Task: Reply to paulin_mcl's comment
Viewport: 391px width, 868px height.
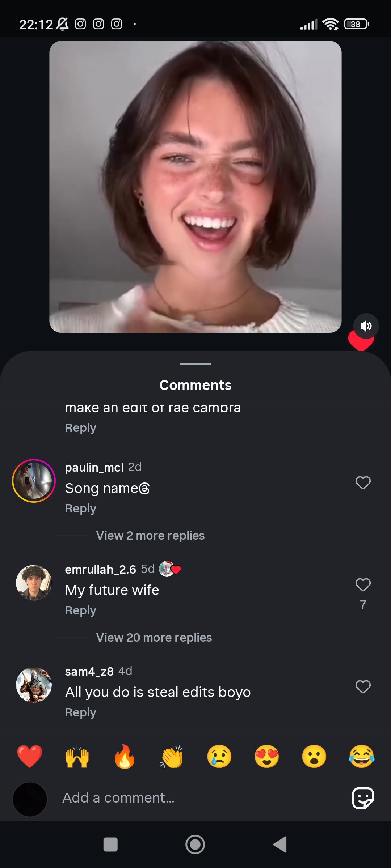Action: pos(80,509)
